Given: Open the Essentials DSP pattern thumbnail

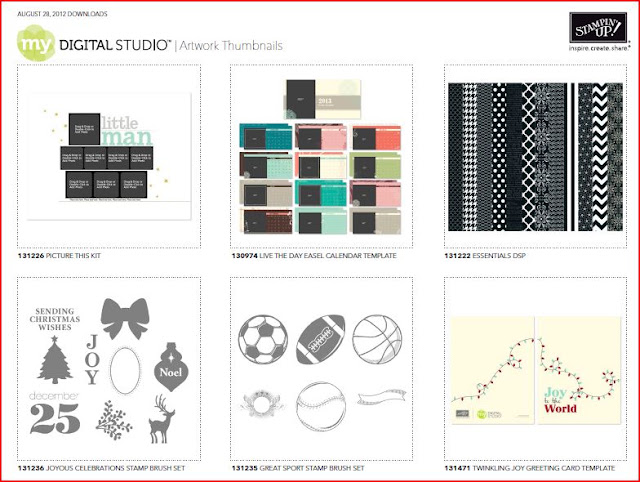Looking at the screenshot, I should click(x=536, y=157).
